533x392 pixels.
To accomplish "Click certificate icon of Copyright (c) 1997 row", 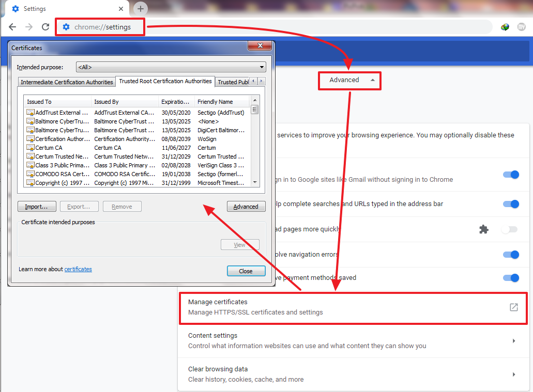I will 31,183.
